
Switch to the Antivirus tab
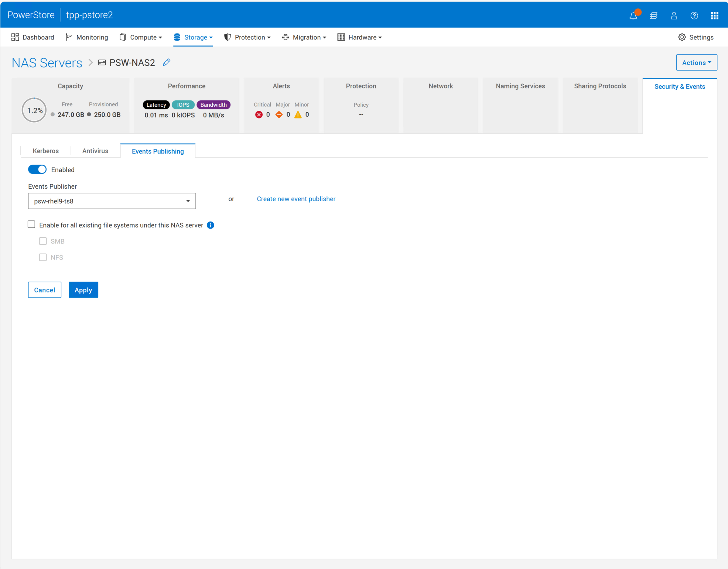coord(95,151)
